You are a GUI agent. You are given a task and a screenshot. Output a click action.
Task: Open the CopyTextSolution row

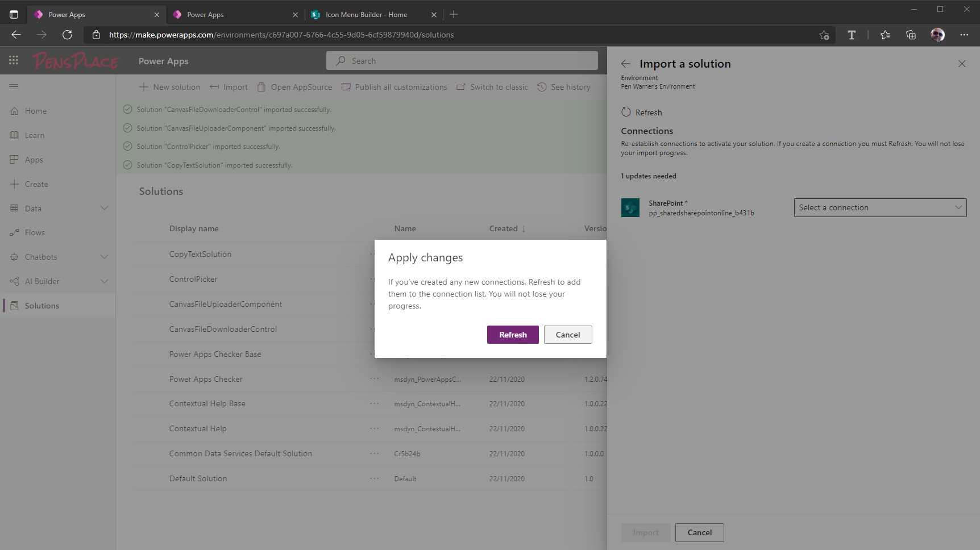(200, 254)
